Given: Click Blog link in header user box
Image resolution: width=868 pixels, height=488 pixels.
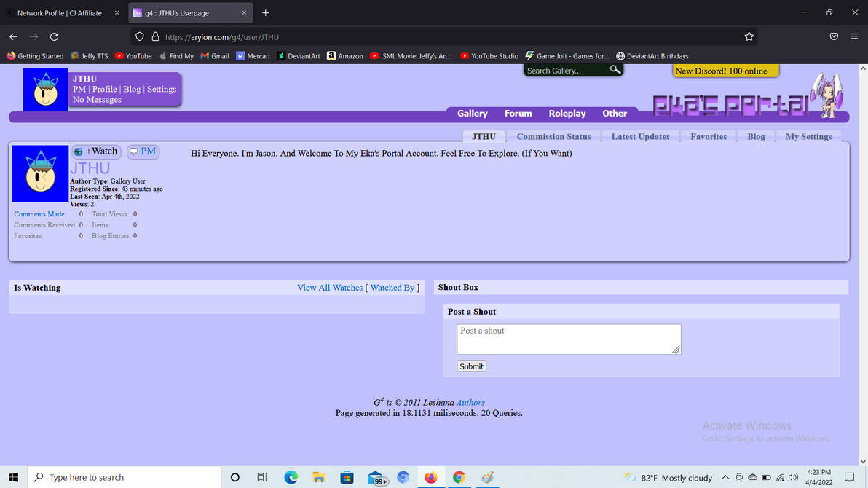Looking at the screenshot, I should [x=132, y=89].
